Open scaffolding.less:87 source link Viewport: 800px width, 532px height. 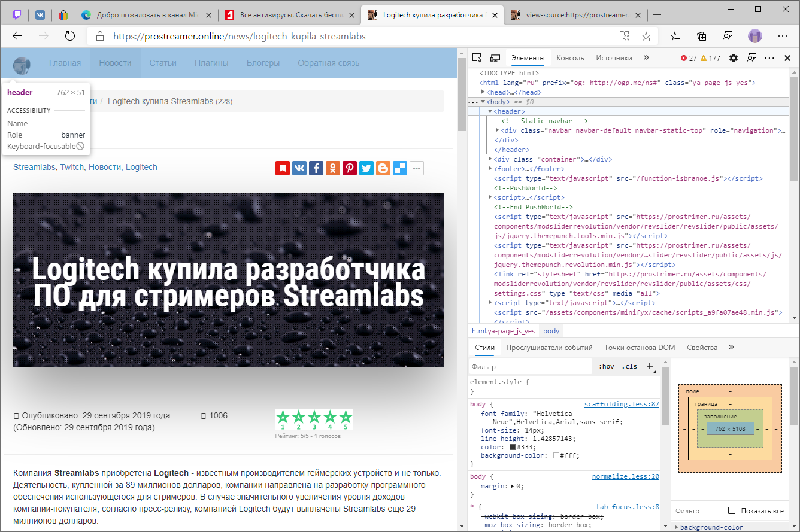622,405
